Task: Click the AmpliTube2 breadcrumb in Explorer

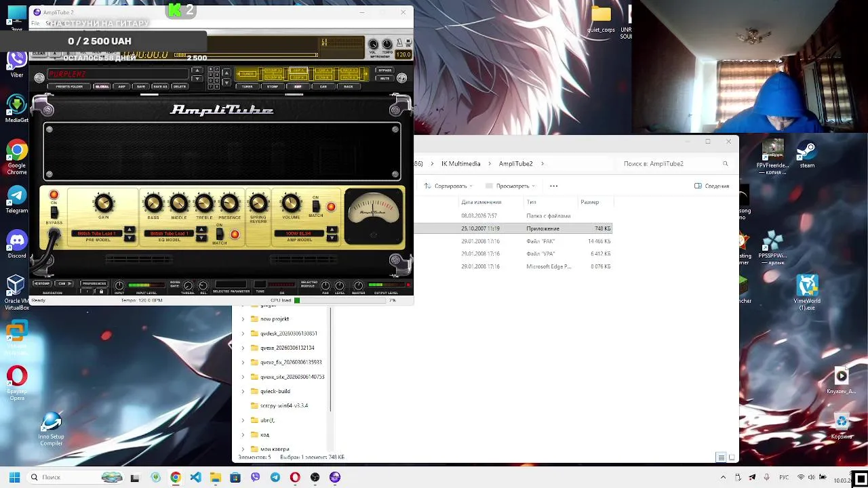Action: point(515,163)
